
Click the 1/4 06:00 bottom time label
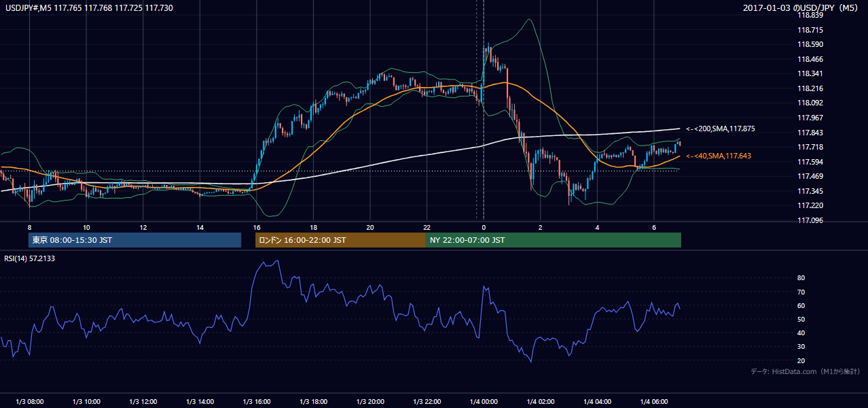point(653,402)
